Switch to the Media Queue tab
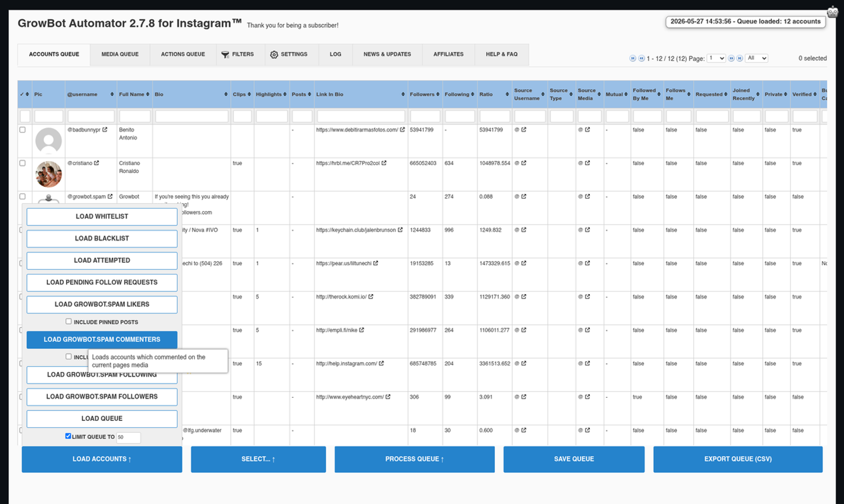The image size is (844, 504). (x=120, y=55)
